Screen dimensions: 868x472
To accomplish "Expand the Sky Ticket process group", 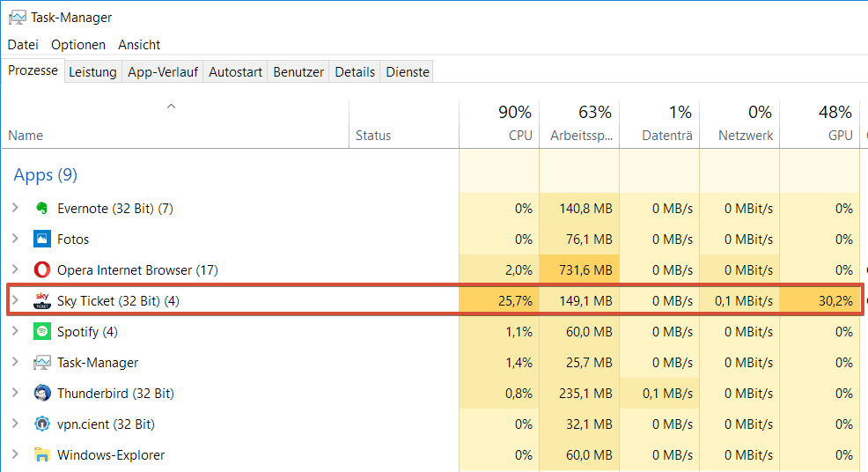I will click(16, 300).
